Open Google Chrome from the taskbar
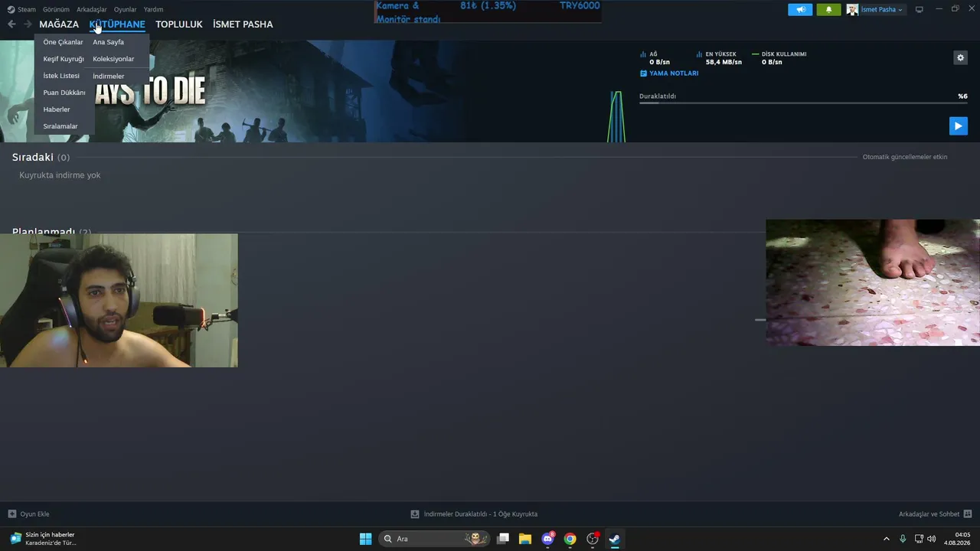Image resolution: width=980 pixels, height=551 pixels. pyautogui.click(x=570, y=539)
